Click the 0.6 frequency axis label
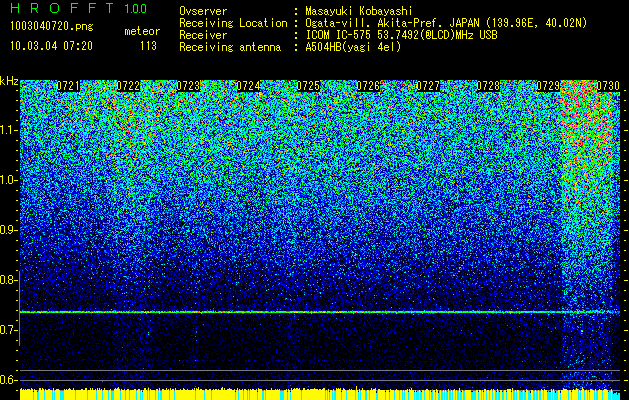The width and height of the screenshot is (629, 400). point(7,380)
